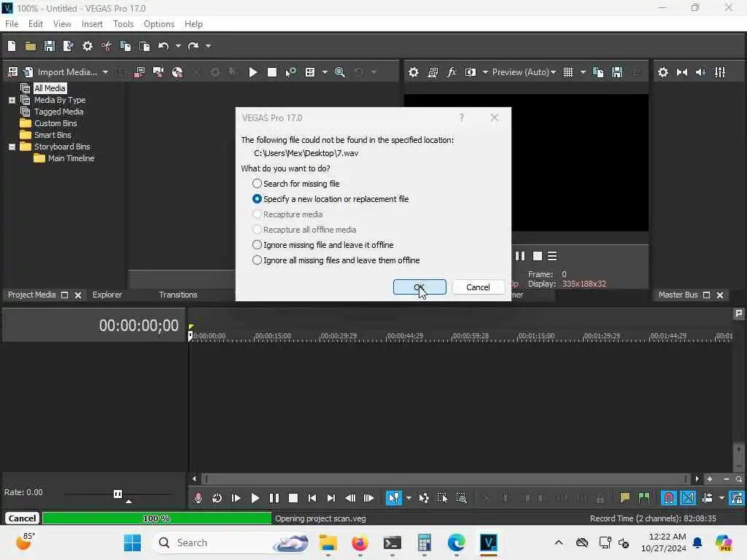747x560 pixels.
Task: Select Search for missing file option
Action: pyautogui.click(x=296, y=184)
